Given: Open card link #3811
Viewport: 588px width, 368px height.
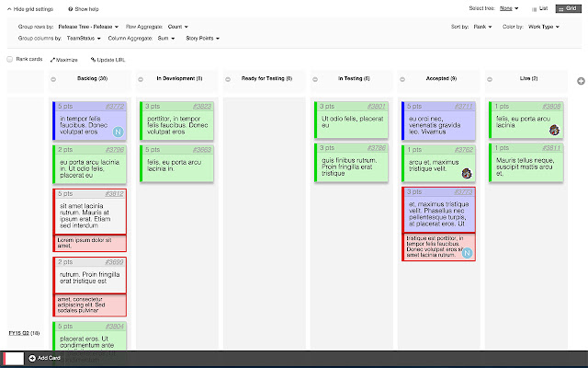Looking at the screenshot, I should tap(551, 147).
